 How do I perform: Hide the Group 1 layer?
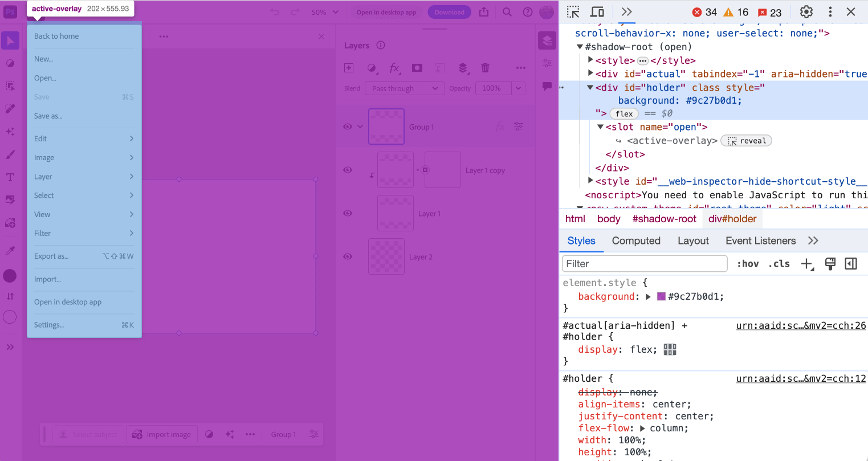348,127
